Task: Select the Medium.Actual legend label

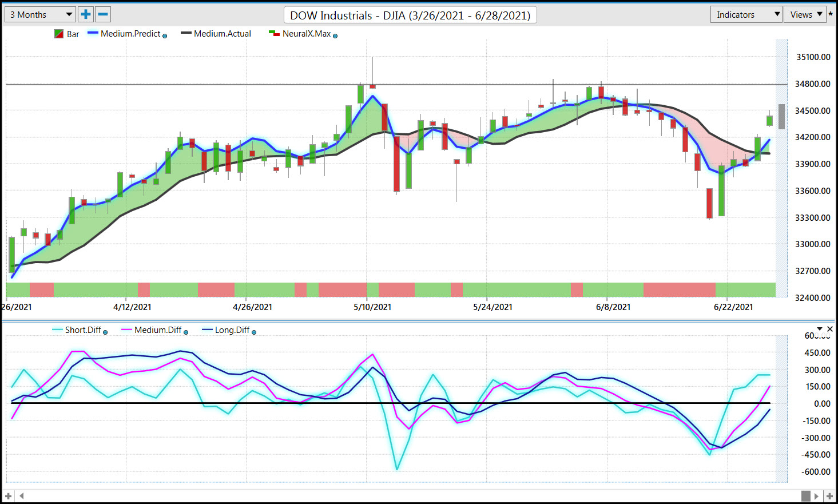Action: [223, 34]
